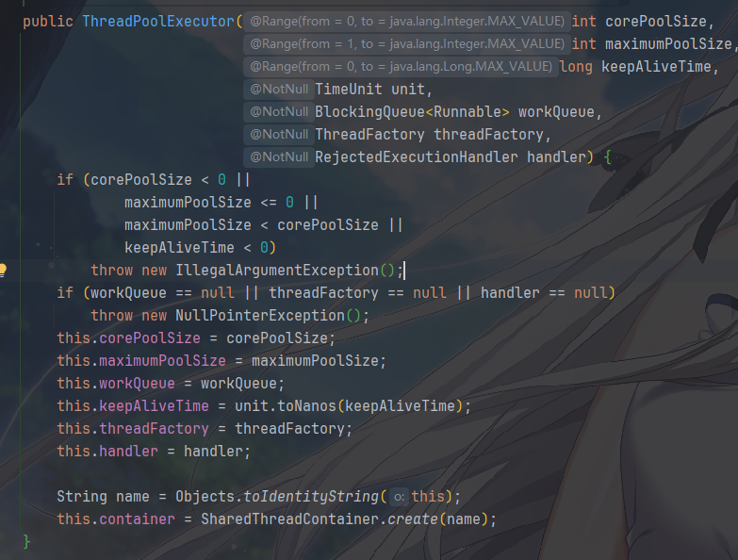738x560 pixels.
Task: Click the BlockingQueue type in parameters
Action: [x=369, y=111]
